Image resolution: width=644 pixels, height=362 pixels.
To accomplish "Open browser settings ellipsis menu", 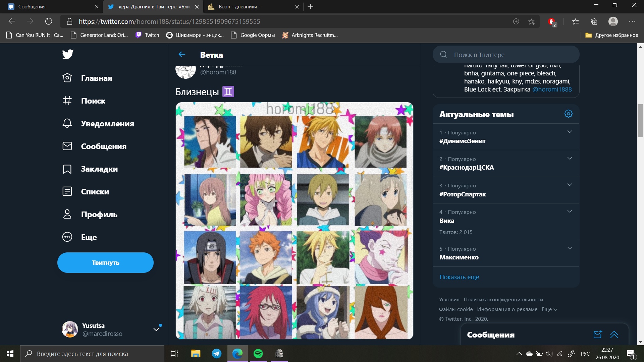I will pyautogui.click(x=632, y=21).
